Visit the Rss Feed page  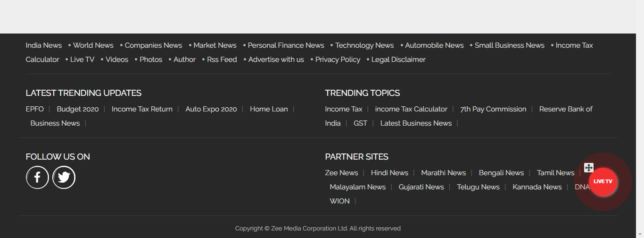(x=222, y=59)
